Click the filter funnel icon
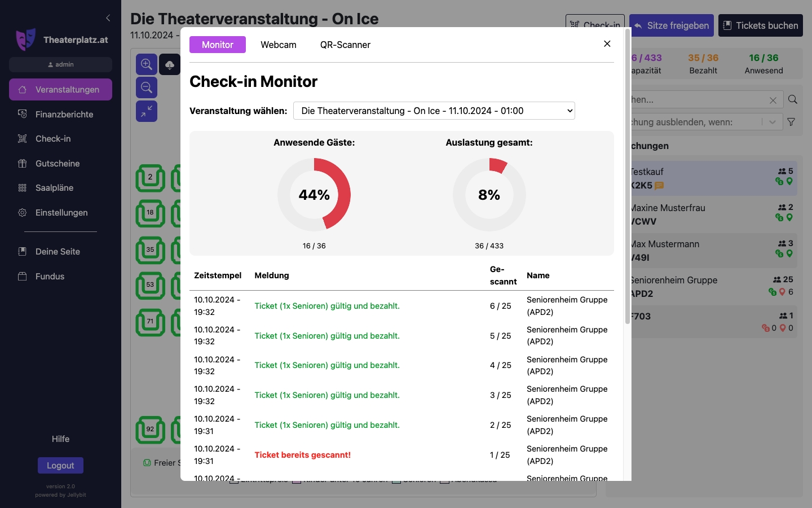812x508 pixels. click(791, 122)
